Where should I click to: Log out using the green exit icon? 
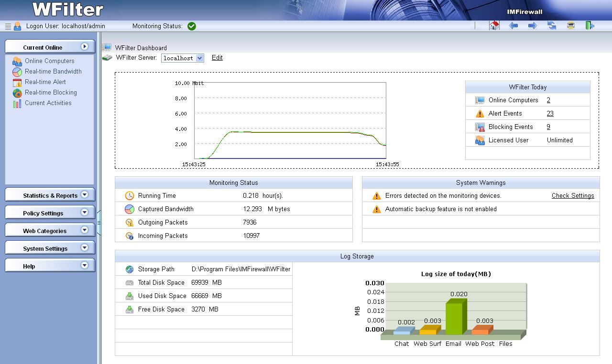pos(590,26)
